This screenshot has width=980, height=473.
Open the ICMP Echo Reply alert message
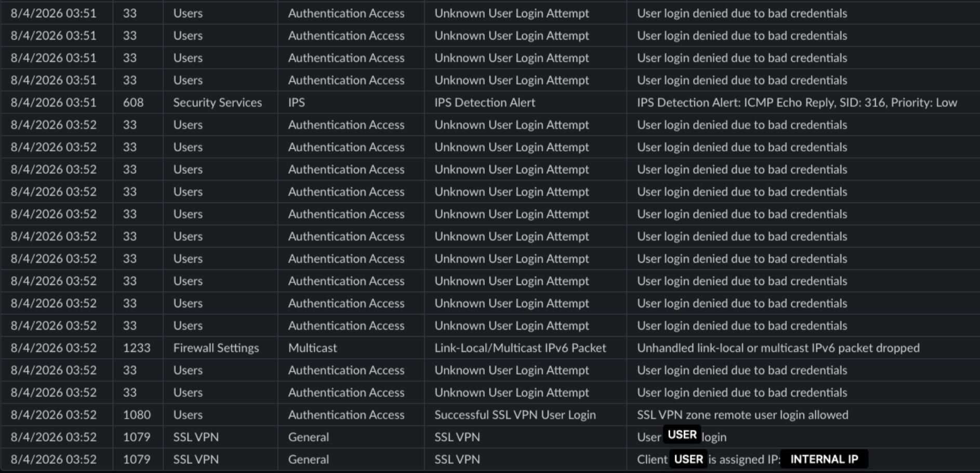click(797, 102)
